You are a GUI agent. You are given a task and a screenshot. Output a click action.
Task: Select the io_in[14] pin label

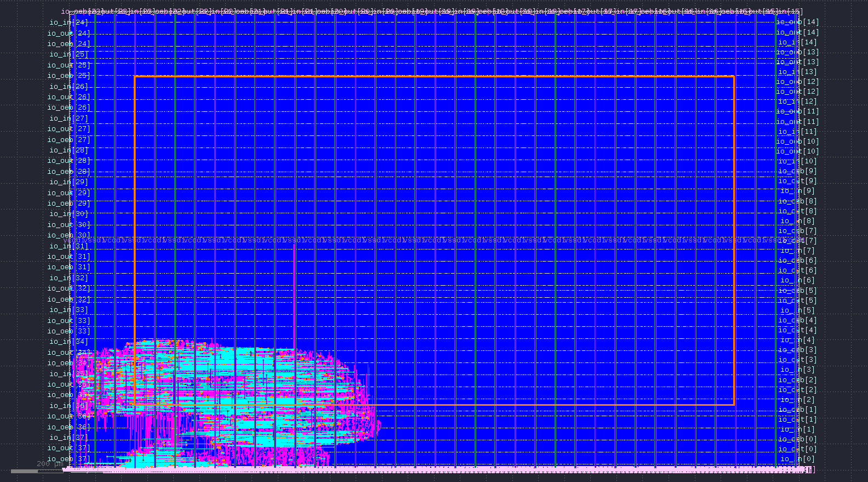(798, 42)
